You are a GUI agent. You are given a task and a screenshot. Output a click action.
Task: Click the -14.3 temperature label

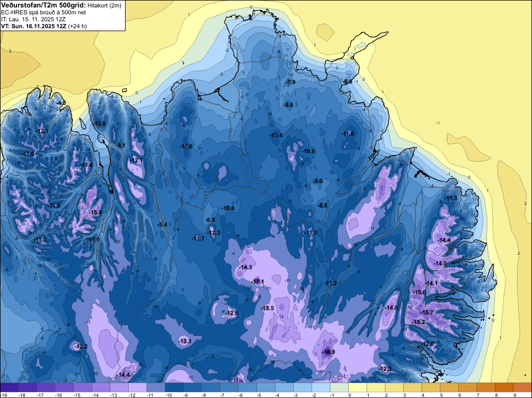[x=245, y=267]
